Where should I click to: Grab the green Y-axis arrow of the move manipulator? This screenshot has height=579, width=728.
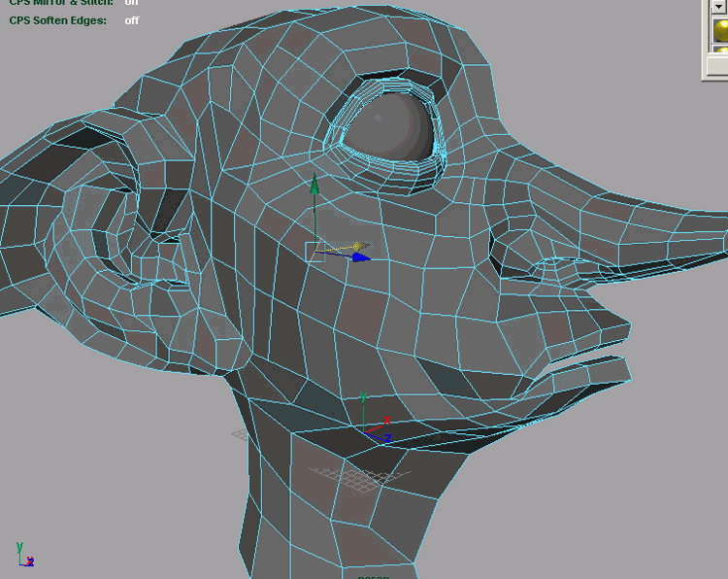point(314,186)
